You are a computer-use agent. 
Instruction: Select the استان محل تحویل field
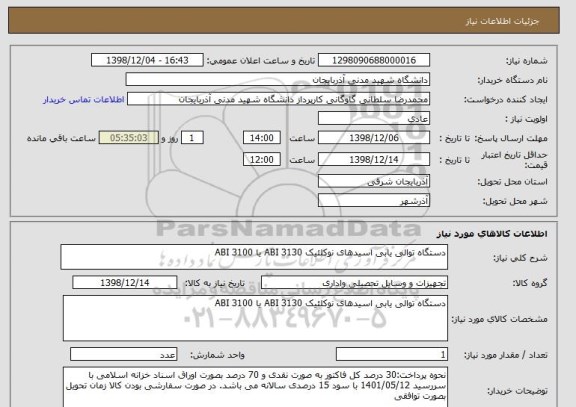click(374, 181)
